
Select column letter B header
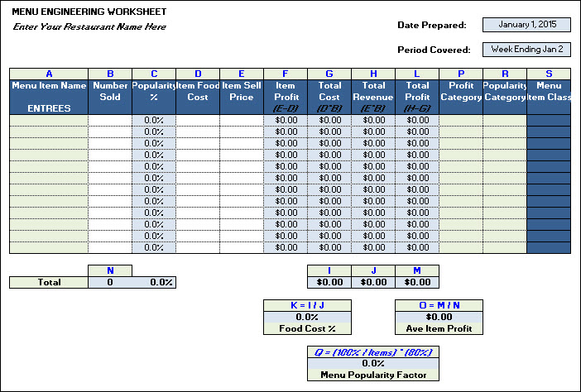110,74
